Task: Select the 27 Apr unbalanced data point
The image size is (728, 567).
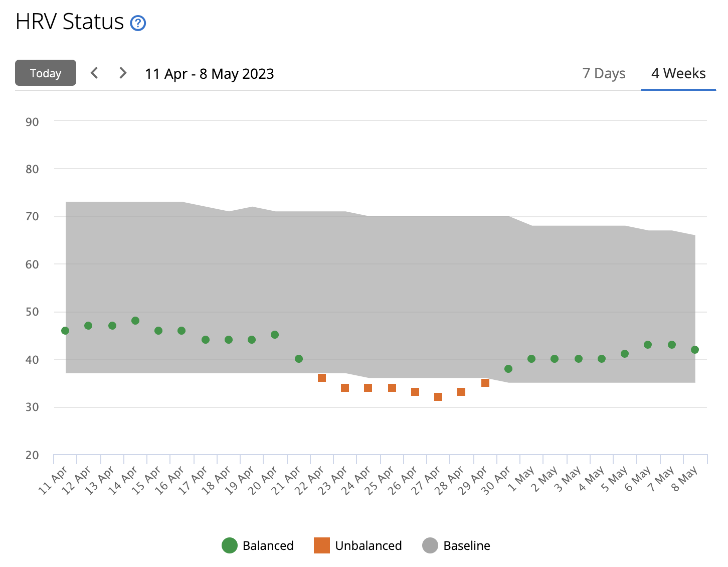Action: coord(438,397)
